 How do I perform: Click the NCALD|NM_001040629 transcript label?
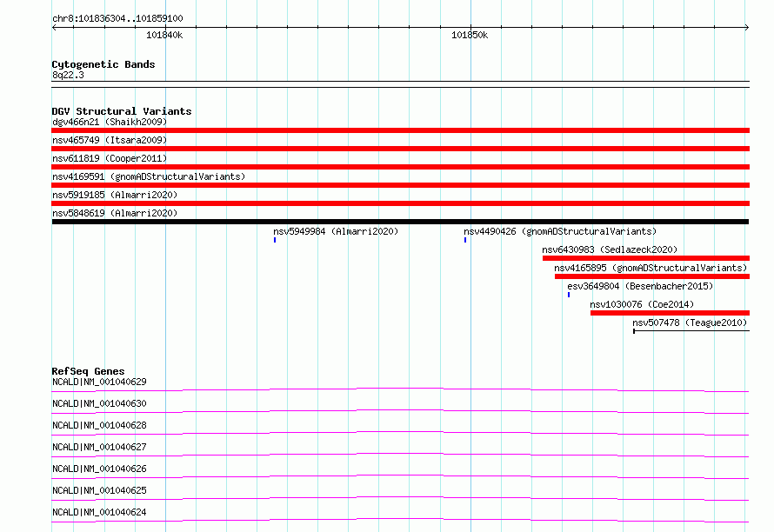[99, 382]
